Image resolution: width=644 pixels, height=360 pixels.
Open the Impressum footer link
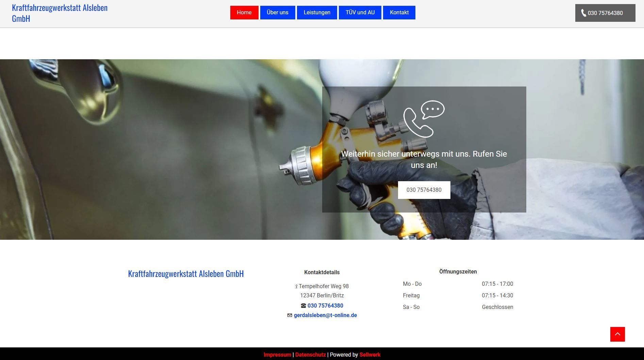point(277,355)
